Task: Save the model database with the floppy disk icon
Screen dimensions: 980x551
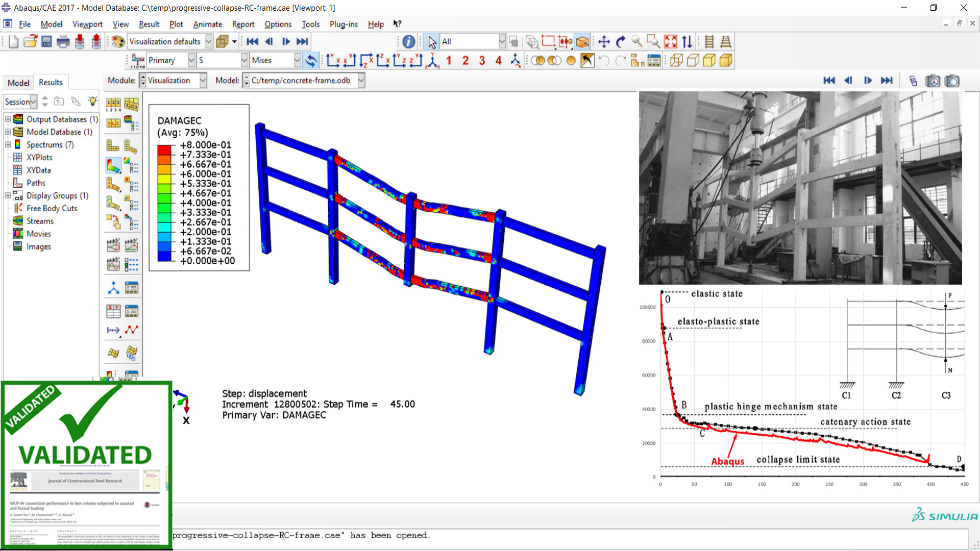Action: click(46, 42)
